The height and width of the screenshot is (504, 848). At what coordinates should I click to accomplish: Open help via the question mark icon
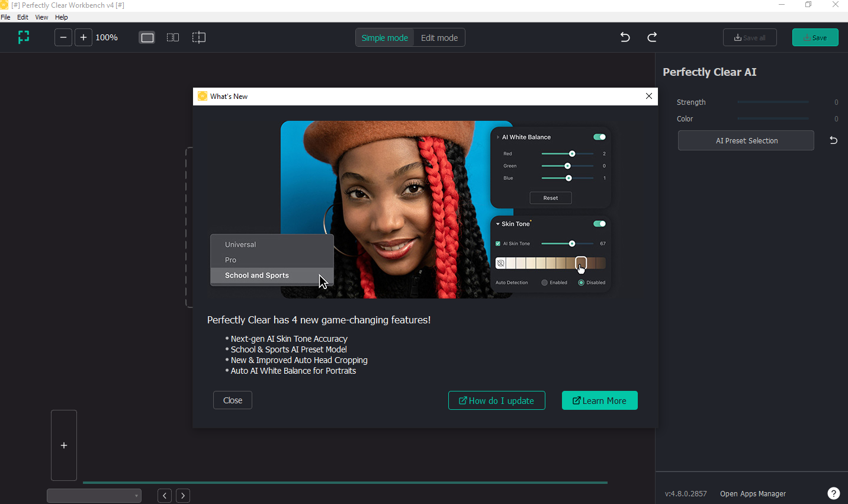(833, 493)
